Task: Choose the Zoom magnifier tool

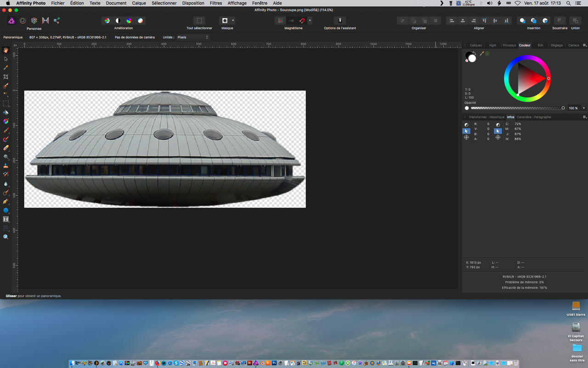Action: click(6, 237)
